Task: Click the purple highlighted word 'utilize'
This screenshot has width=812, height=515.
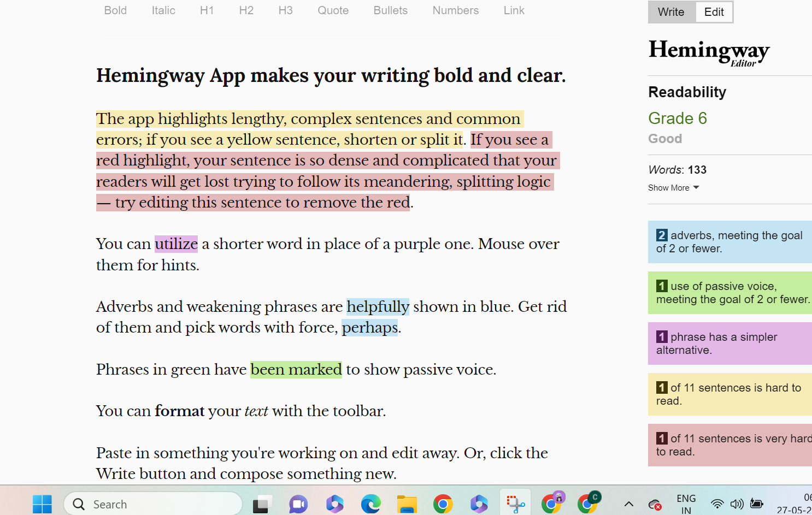Action: click(176, 244)
